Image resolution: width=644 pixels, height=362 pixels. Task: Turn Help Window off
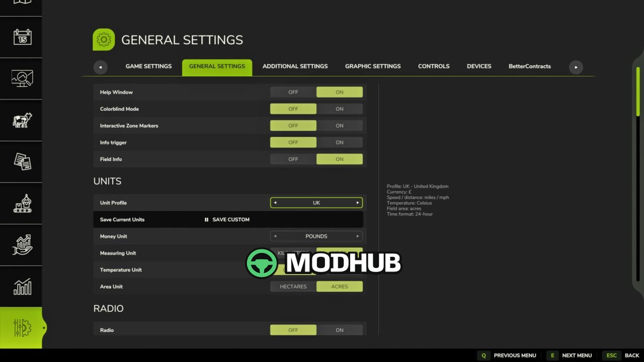tap(293, 92)
